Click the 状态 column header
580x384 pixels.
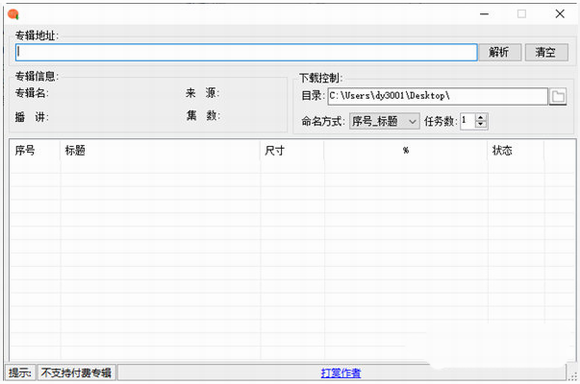[x=516, y=151]
